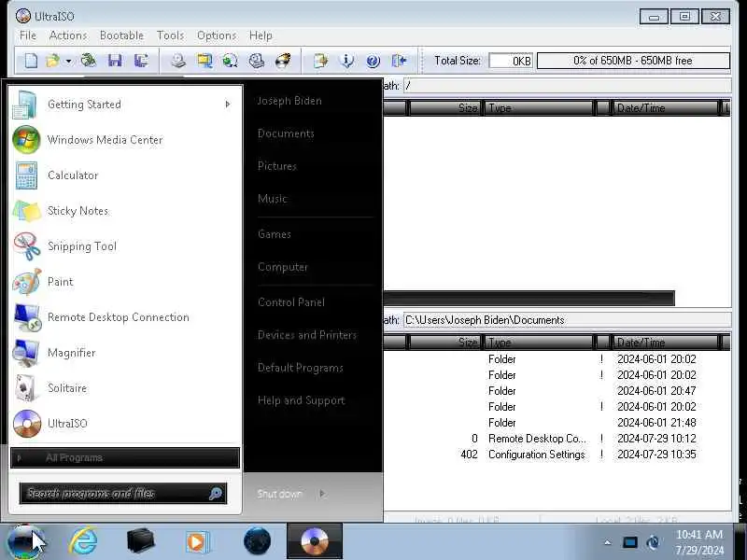Open the Actions menu
747x560 pixels.
(68, 35)
